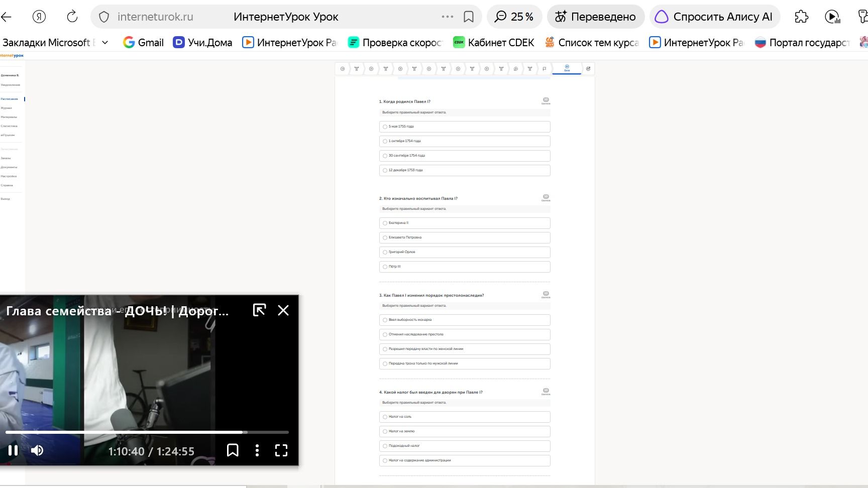This screenshot has width=868, height=488.
Task: Expand the Microsoft bookmarks folder chevron
Action: 105,43
